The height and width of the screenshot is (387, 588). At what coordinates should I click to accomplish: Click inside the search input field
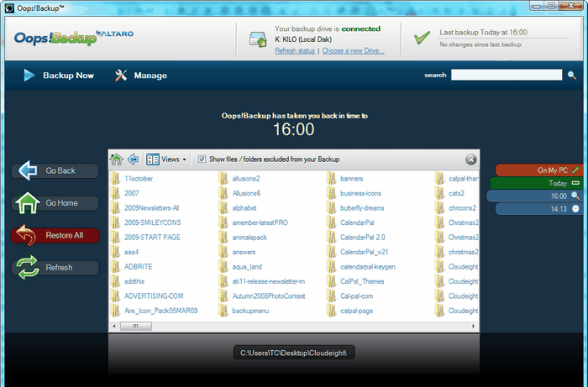[x=507, y=75]
